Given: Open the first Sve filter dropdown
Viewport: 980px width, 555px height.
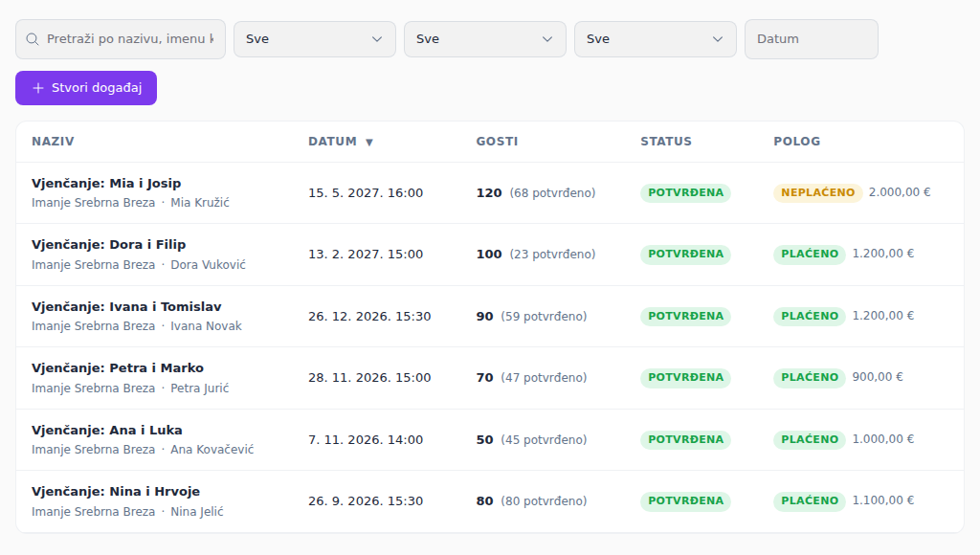Looking at the screenshot, I should point(315,39).
